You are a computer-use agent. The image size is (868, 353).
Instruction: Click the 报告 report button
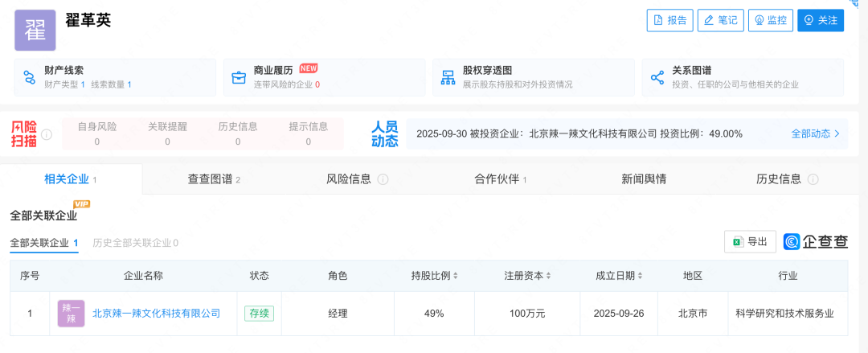669,20
